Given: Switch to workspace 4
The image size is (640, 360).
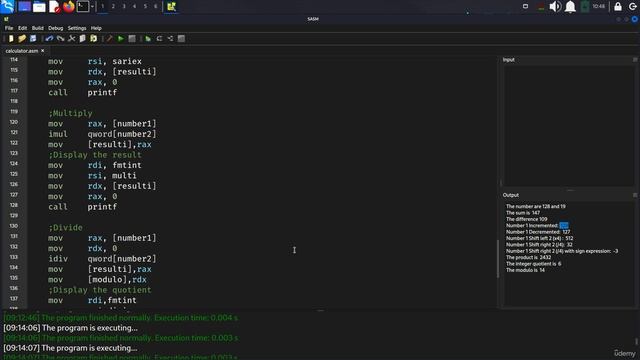Looking at the screenshot, I should click(134, 6).
